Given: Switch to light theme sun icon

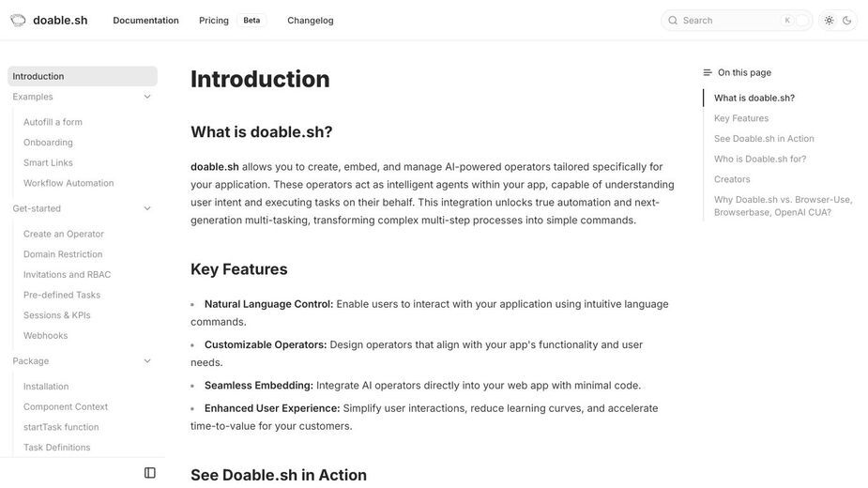Looking at the screenshot, I should tap(829, 21).
